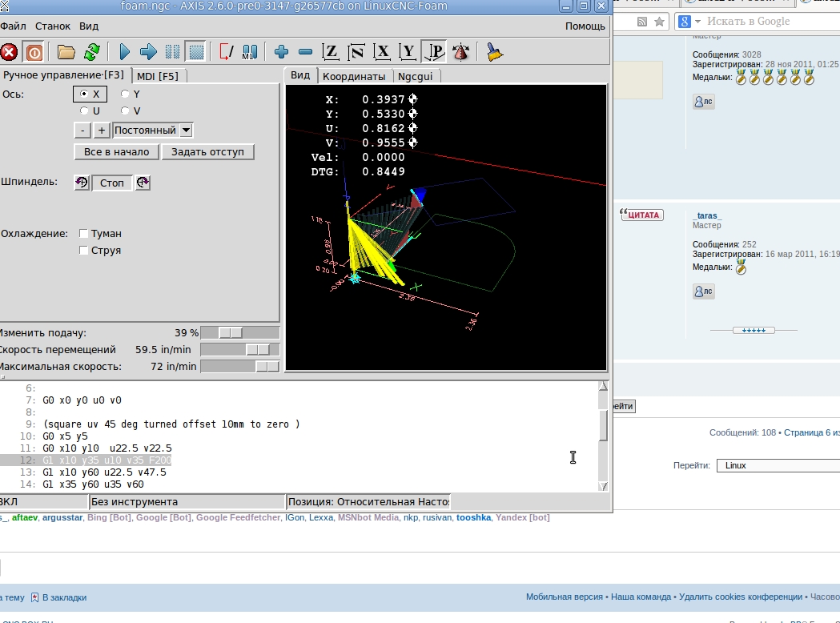
Task: Toggle machine power icon
Action: (x=34, y=52)
